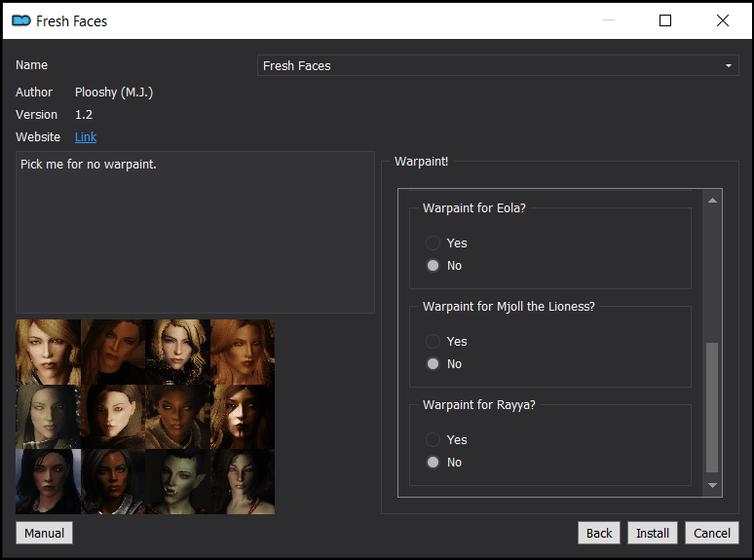Click the version value '1.2'

coord(84,114)
